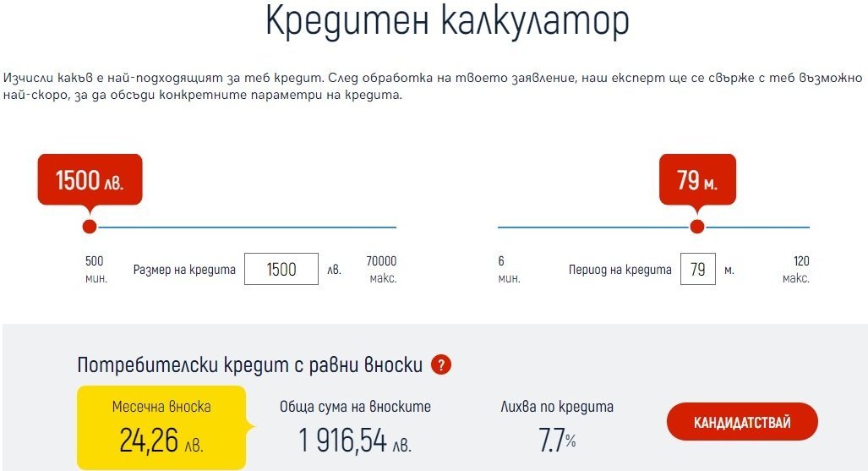Click the total sum 1 916,54 лв.

click(355, 440)
